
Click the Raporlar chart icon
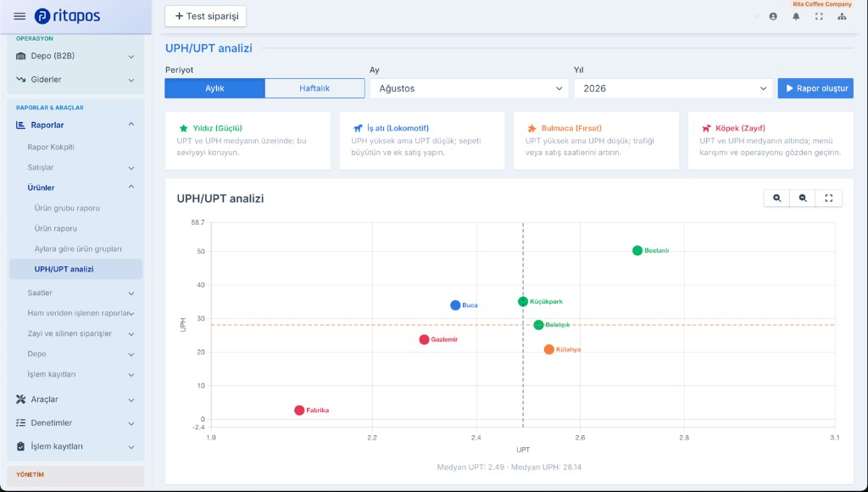point(21,126)
